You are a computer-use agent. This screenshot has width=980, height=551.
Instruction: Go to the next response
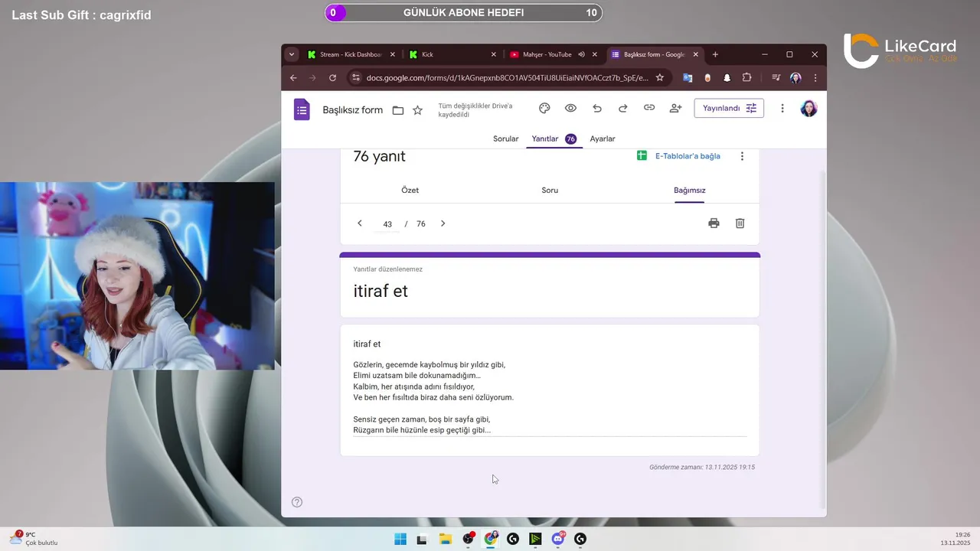443,223
